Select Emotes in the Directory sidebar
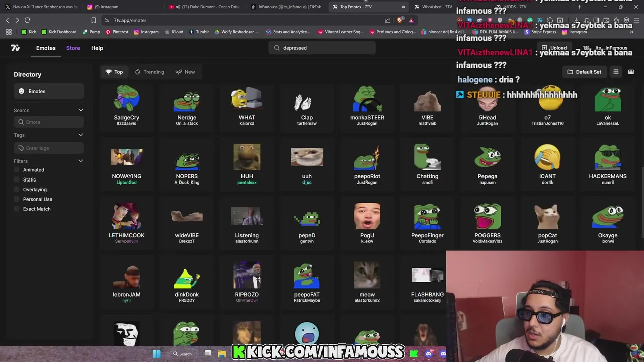 48,91
